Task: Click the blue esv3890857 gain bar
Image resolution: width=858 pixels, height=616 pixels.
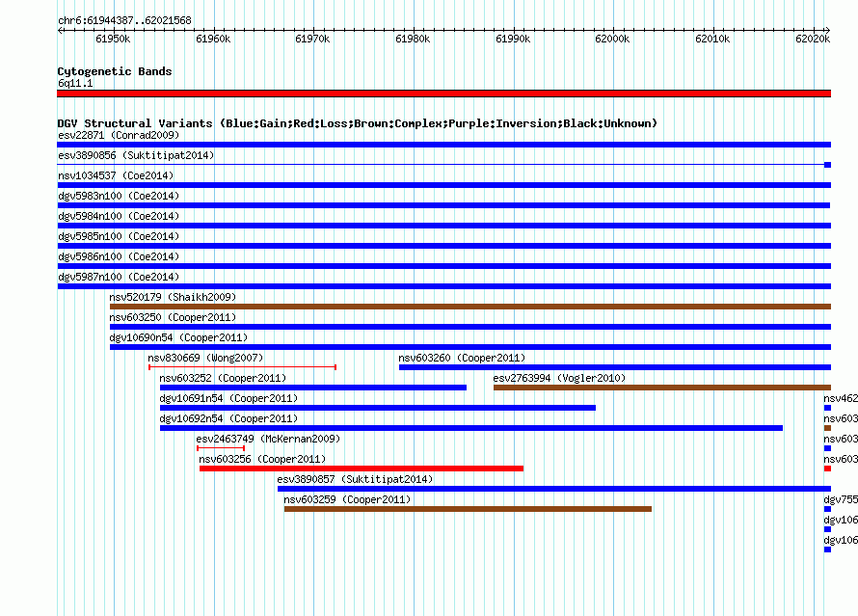Action: tap(554, 489)
